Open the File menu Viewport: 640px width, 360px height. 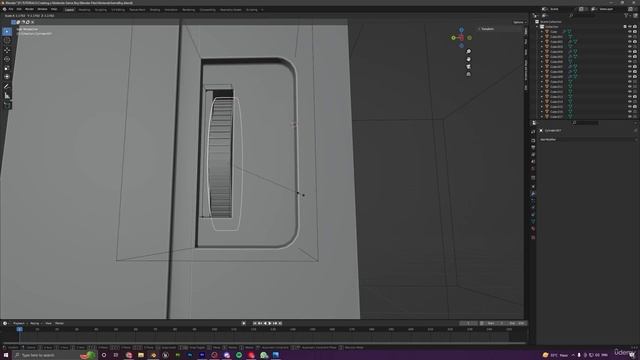(11, 9)
